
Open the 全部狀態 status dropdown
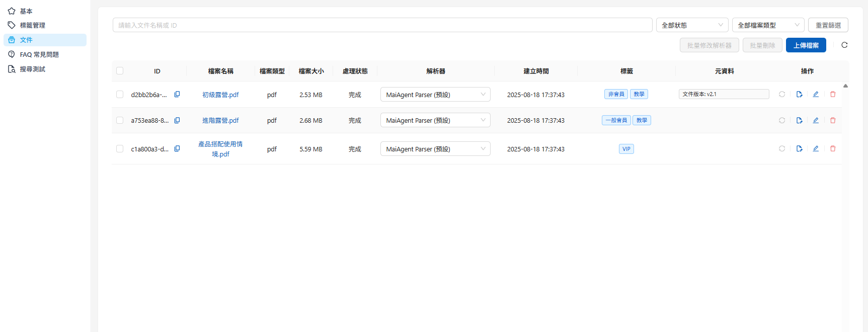tap(692, 25)
